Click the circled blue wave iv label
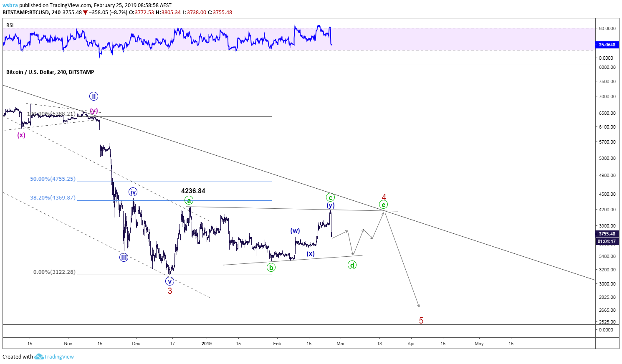The height and width of the screenshot is (364, 622). 133,192
